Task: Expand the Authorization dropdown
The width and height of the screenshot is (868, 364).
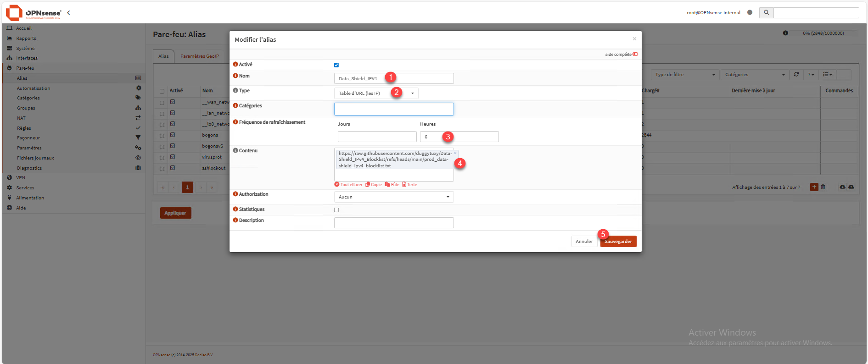Action: pyautogui.click(x=393, y=197)
